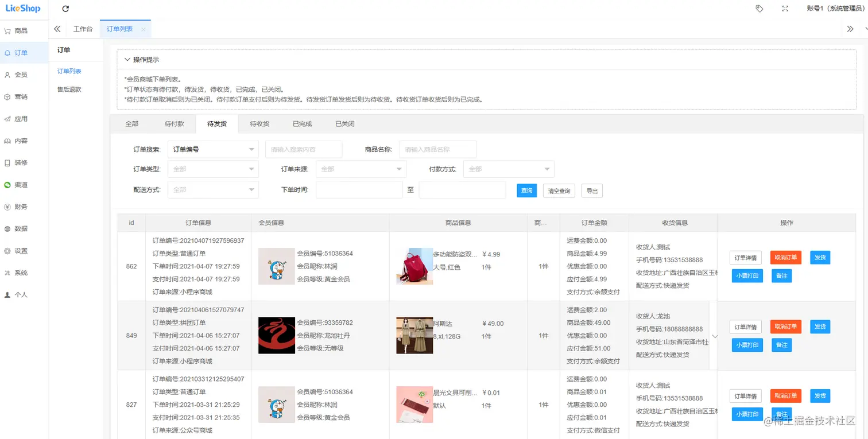Image resolution: width=868 pixels, height=439 pixels.
Task: Toggle fullscreen icon in top bar
Action: pyautogui.click(x=785, y=9)
